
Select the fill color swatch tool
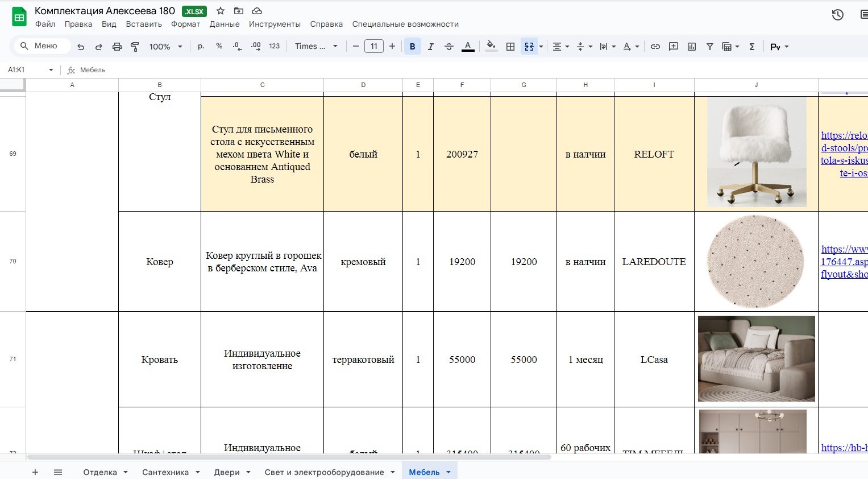490,46
